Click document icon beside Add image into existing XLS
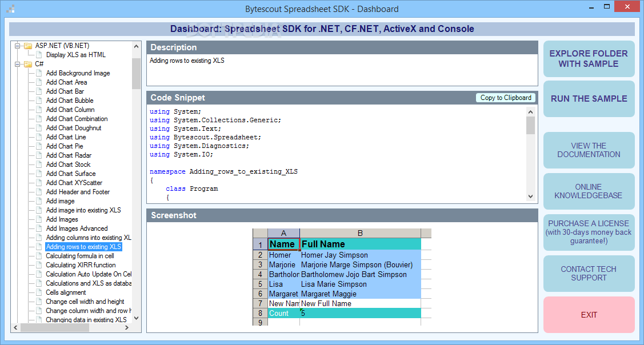The height and width of the screenshot is (345, 644). [39, 210]
